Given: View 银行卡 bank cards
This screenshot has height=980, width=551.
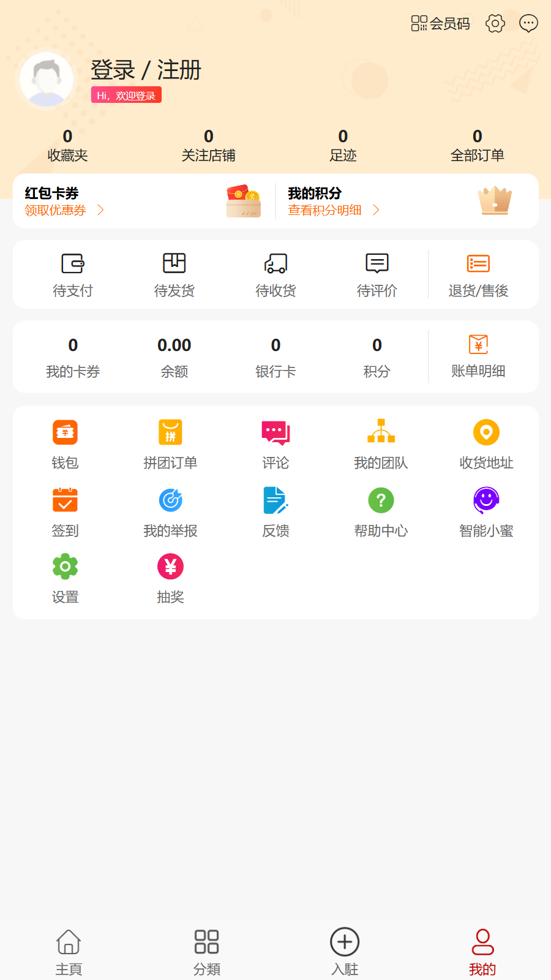Looking at the screenshot, I should pos(275,357).
